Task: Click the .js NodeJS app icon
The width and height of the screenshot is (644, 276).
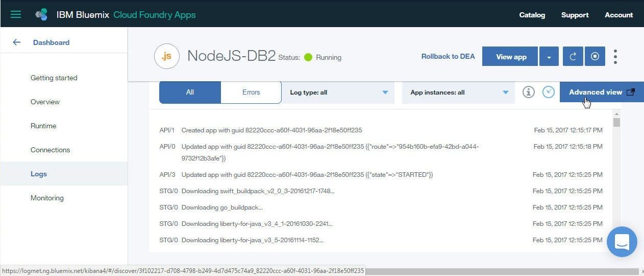Action: point(167,56)
